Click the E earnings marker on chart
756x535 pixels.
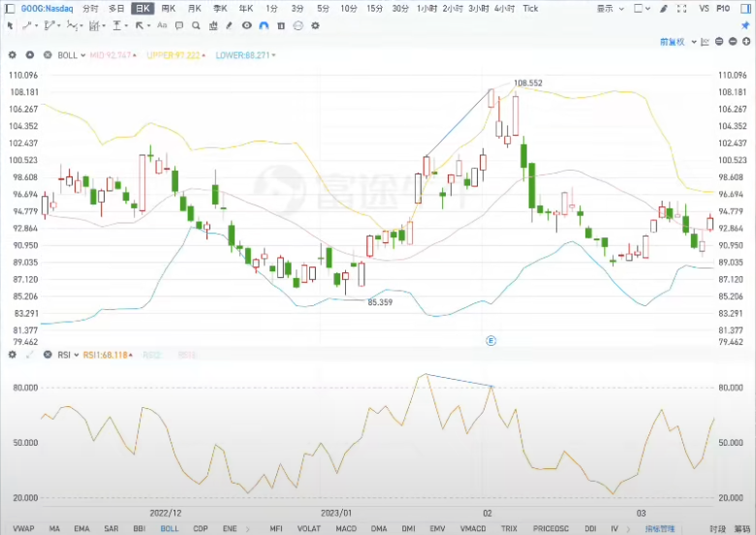pos(490,340)
